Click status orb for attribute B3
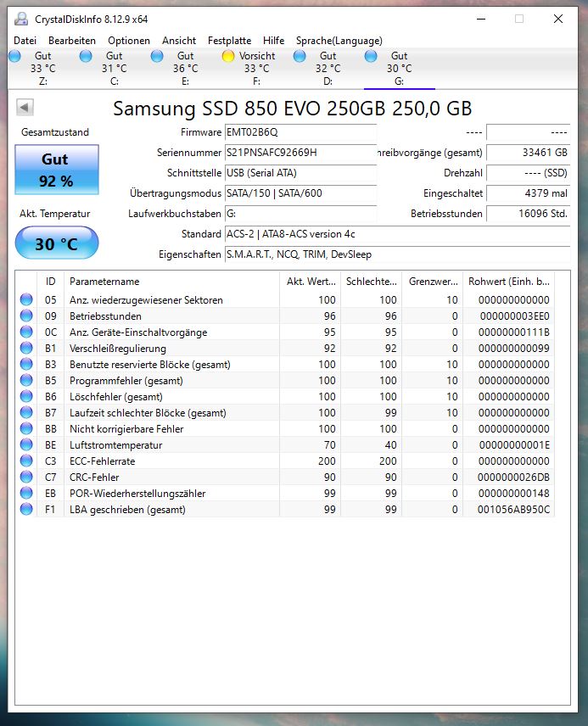Image resolution: width=588 pixels, height=726 pixels. coord(26,365)
